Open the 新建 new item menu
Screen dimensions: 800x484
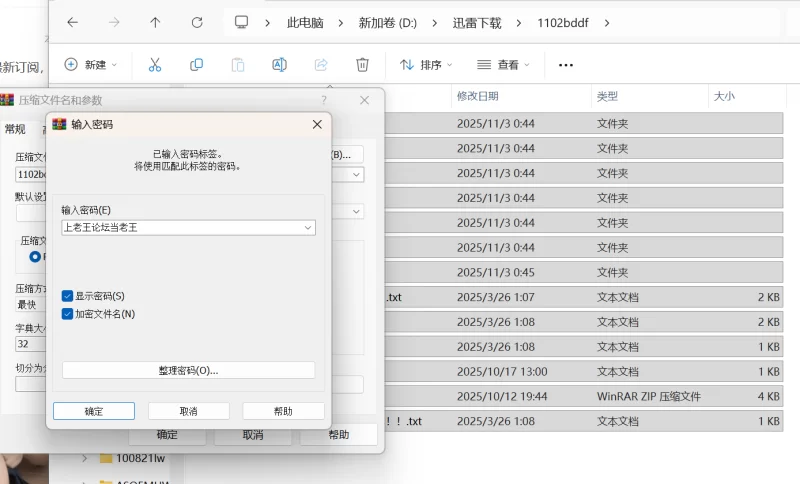pyautogui.click(x=90, y=65)
